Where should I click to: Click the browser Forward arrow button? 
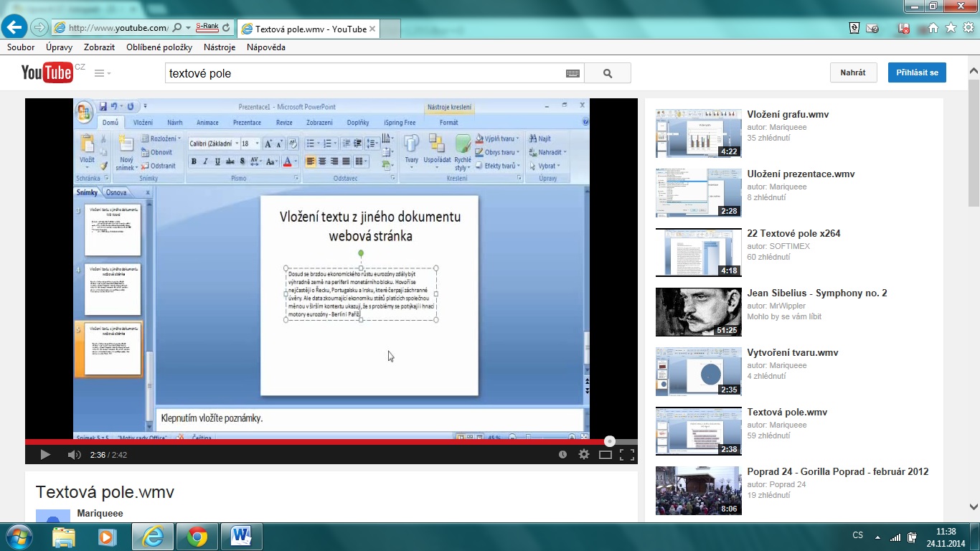[39, 28]
